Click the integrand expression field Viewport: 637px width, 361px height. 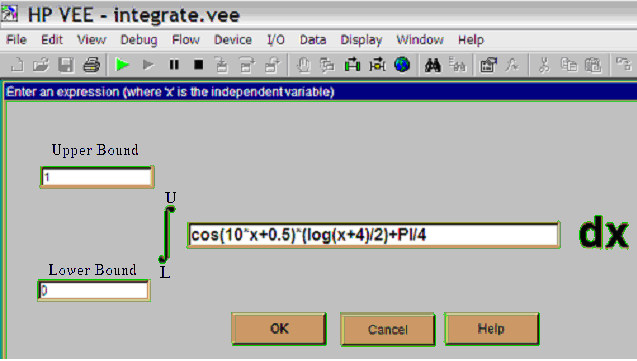(x=373, y=235)
